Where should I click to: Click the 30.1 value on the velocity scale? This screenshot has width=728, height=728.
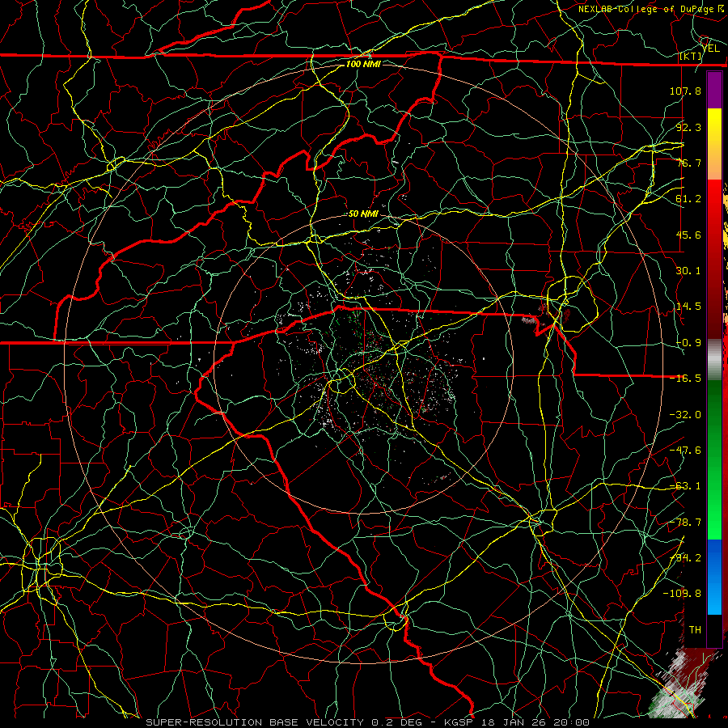tap(688, 271)
